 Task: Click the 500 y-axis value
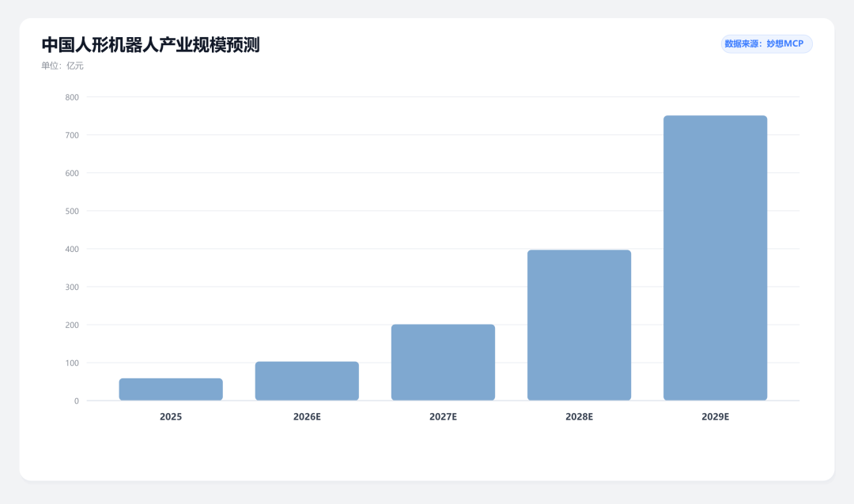(x=72, y=211)
